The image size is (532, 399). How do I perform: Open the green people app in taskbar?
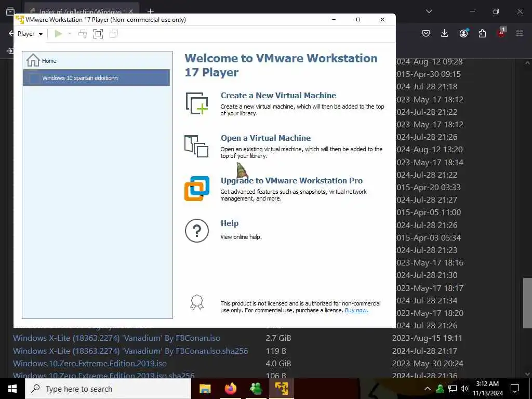256,389
